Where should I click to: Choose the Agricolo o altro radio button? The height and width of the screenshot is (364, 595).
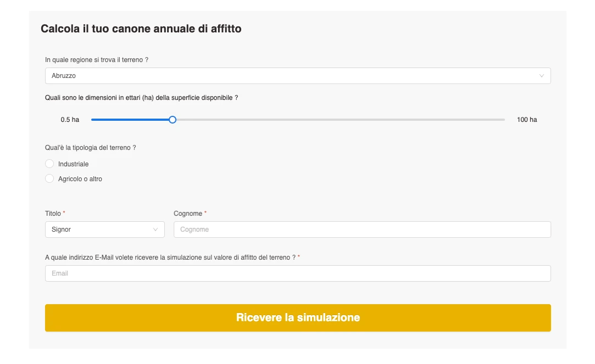point(49,178)
